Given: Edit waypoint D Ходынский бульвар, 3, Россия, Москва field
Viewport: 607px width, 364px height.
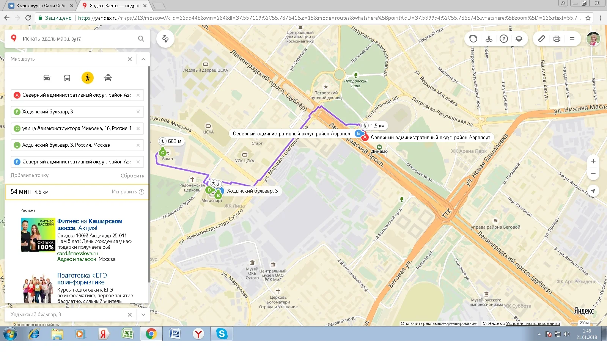Looking at the screenshot, I should click(x=77, y=145).
